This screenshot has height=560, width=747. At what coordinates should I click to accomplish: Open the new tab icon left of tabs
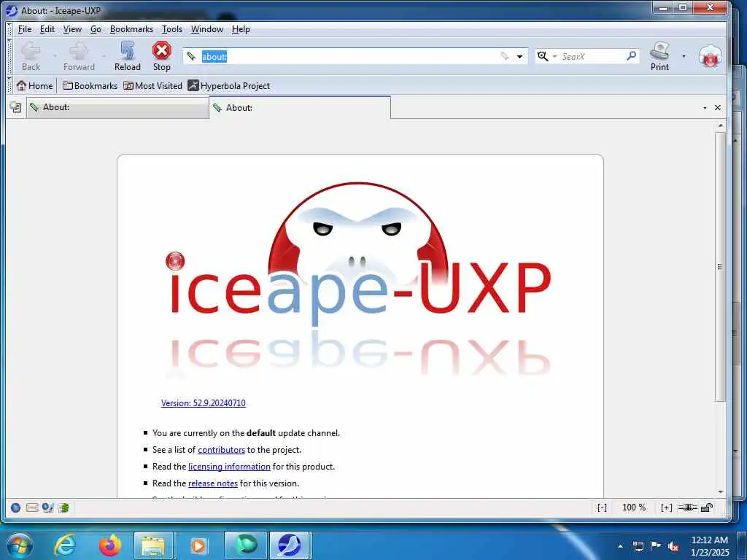pyautogui.click(x=15, y=107)
